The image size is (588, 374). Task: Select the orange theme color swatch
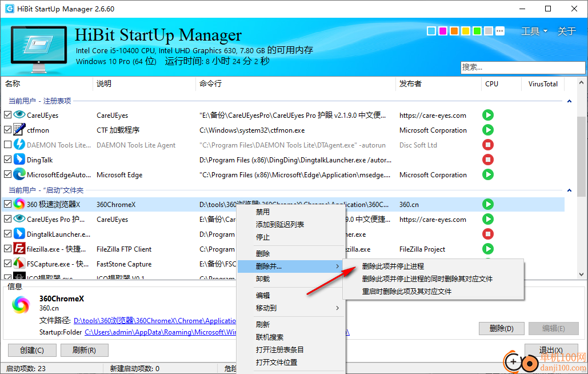tap(454, 31)
